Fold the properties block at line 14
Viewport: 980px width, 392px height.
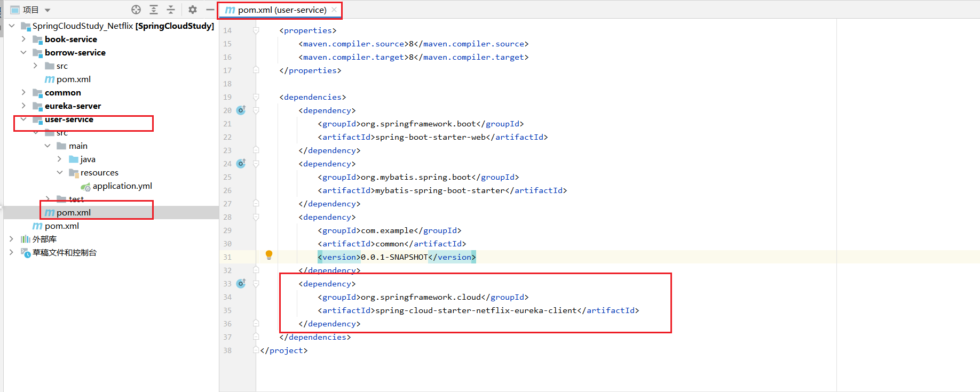(x=256, y=30)
